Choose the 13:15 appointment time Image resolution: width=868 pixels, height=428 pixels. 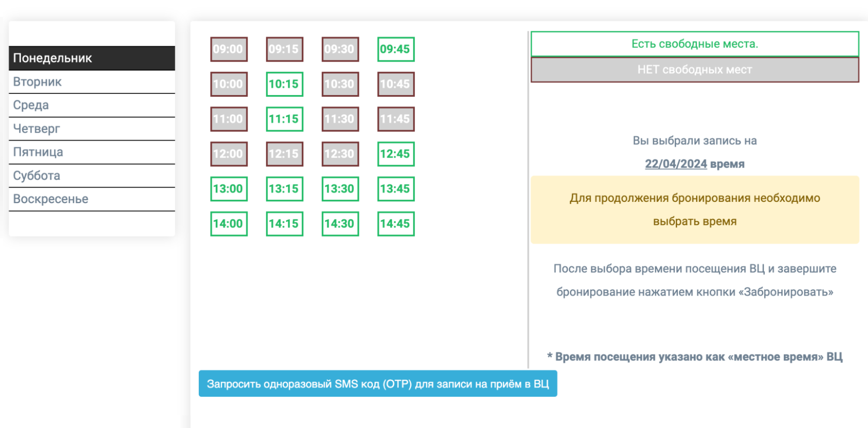tap(284, 189)
